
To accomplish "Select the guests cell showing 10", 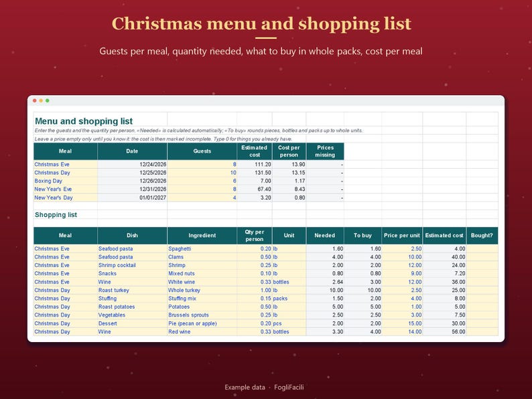I will pos(202,173).
